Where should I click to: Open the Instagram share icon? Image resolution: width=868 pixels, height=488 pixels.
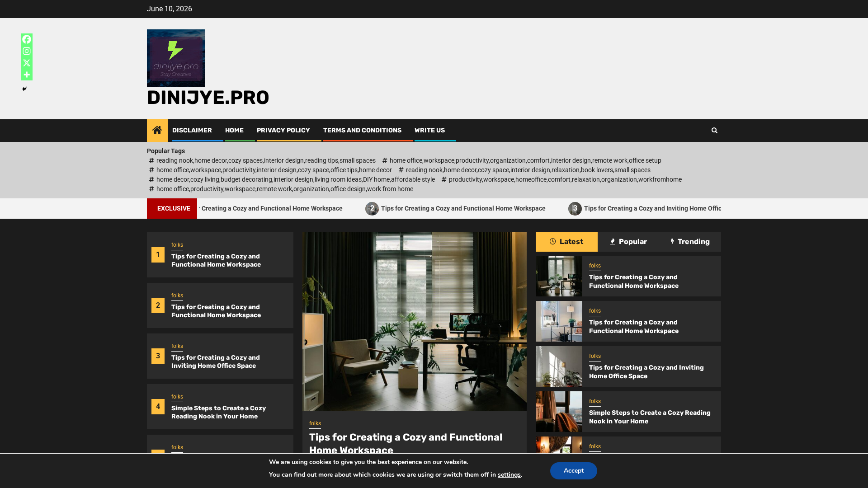pos(27,51)
